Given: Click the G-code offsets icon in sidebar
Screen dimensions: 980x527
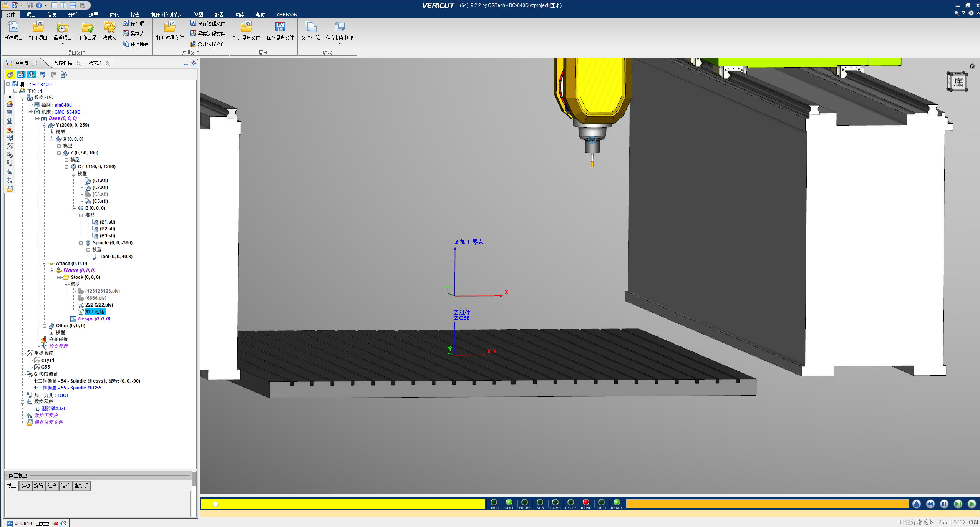Looking at the screenshot, I should [x=10, y=155].
